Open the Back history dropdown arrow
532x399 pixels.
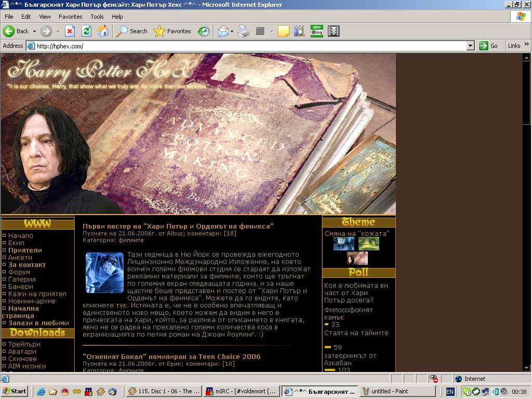point(34,31)
